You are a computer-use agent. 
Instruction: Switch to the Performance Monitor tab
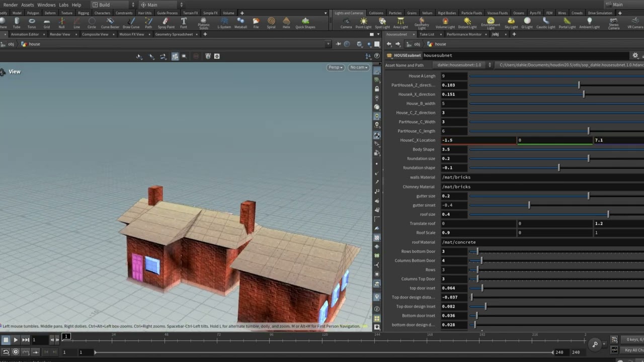[464, 34]
